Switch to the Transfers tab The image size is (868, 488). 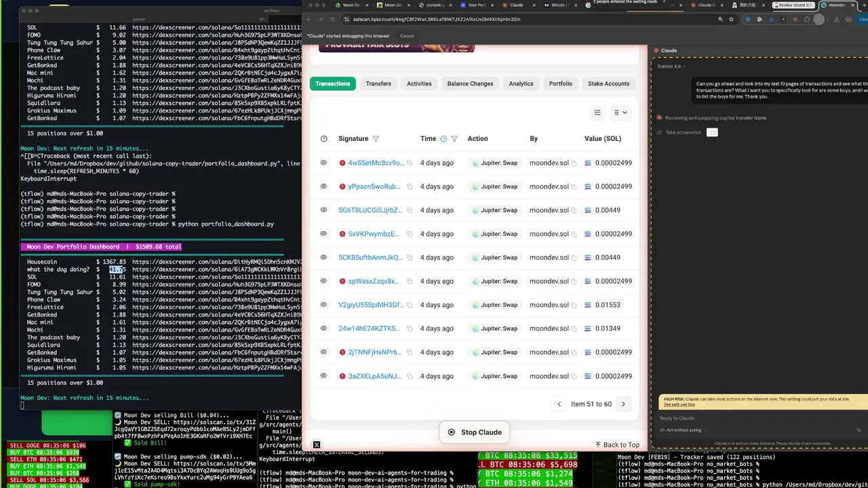tap(378, 83)
